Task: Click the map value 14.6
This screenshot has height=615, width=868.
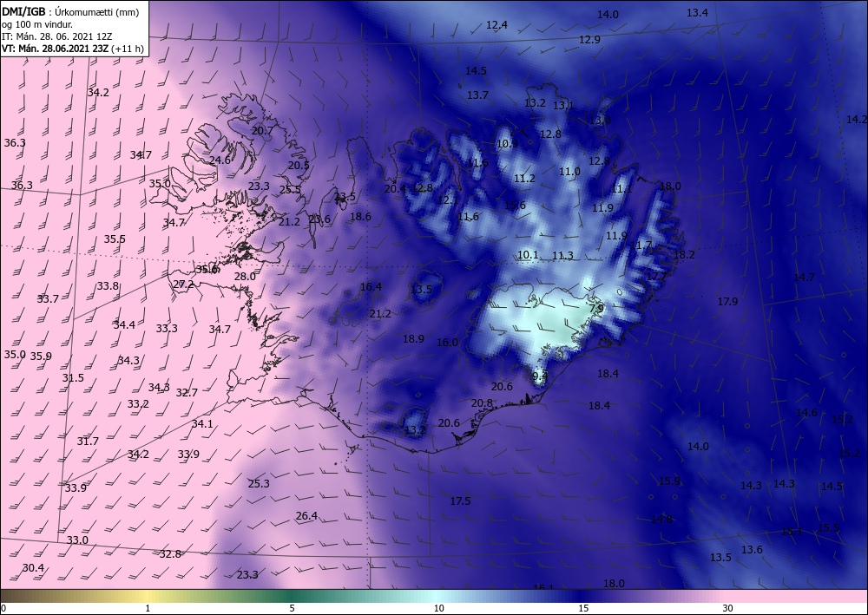Action: click(806, 413)
